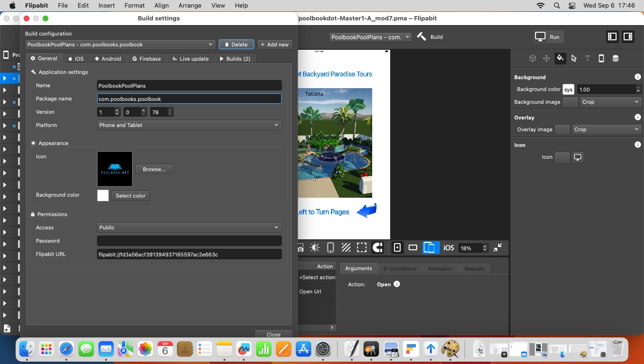The width and height of the screenshot is (644, 364).
Task: Click the brightness sun icon below canvas
Action: coord(315,247)
